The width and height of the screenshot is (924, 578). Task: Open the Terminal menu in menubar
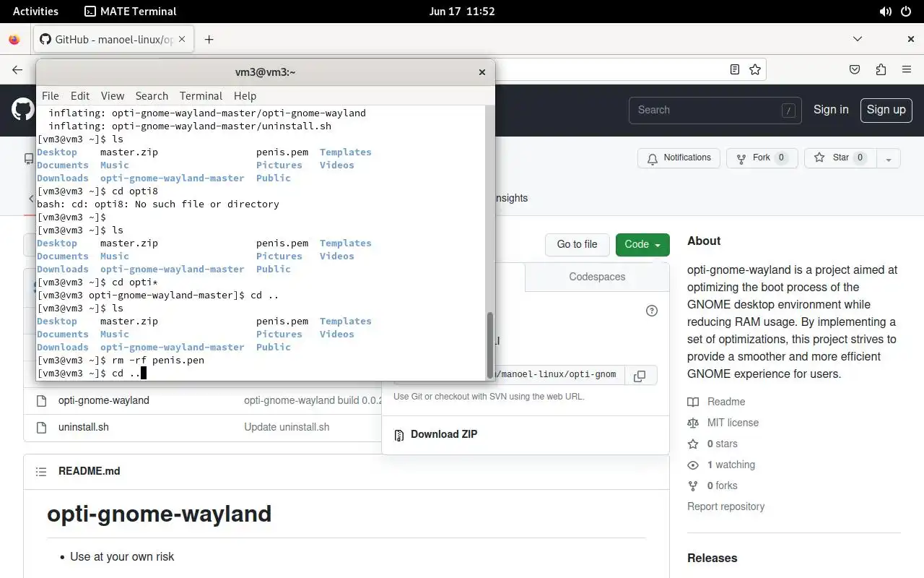tap(201, 95)
